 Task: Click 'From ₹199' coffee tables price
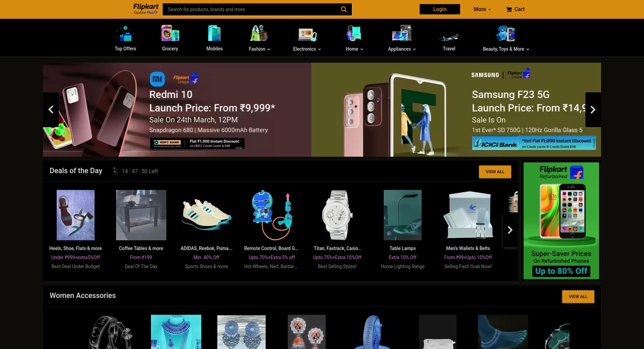(x=141, y=257)
